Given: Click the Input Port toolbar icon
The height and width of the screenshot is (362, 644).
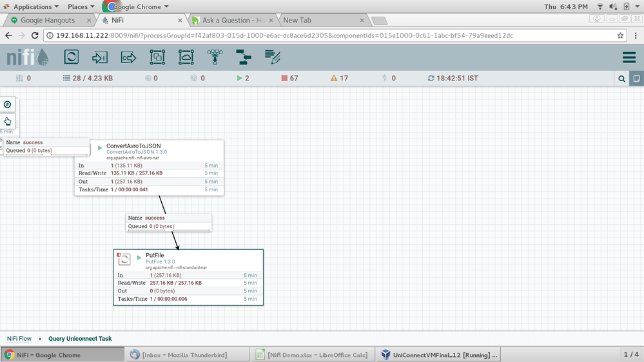Looking at the screenshot, I should pyautogui.click(x=99, y=57).
